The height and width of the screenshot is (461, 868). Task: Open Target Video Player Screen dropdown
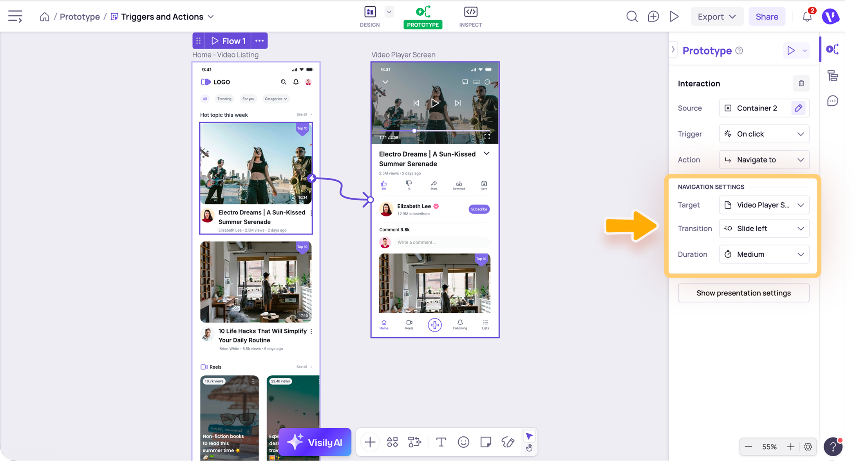764,205
